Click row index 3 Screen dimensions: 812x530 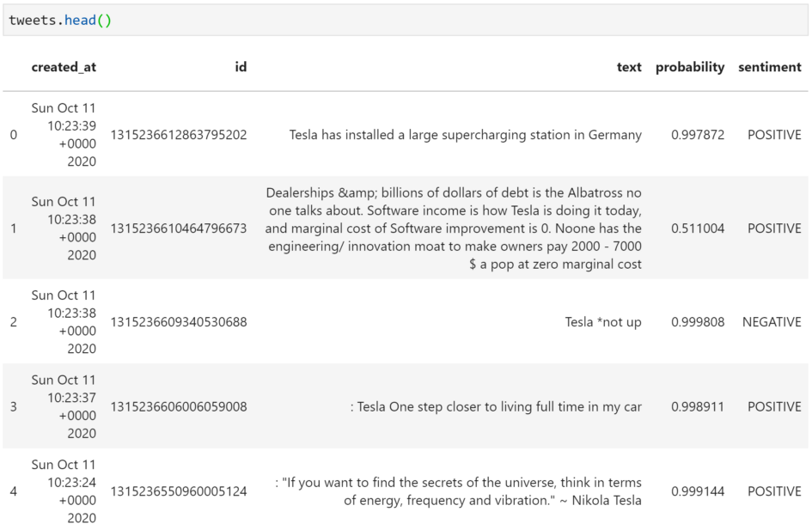click(14, 407)
